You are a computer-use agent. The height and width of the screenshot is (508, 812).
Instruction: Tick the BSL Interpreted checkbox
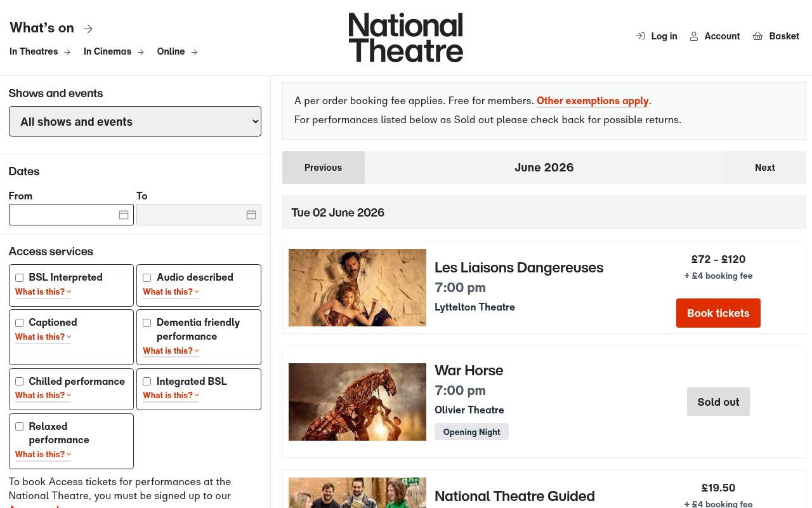tap(19, 277)
